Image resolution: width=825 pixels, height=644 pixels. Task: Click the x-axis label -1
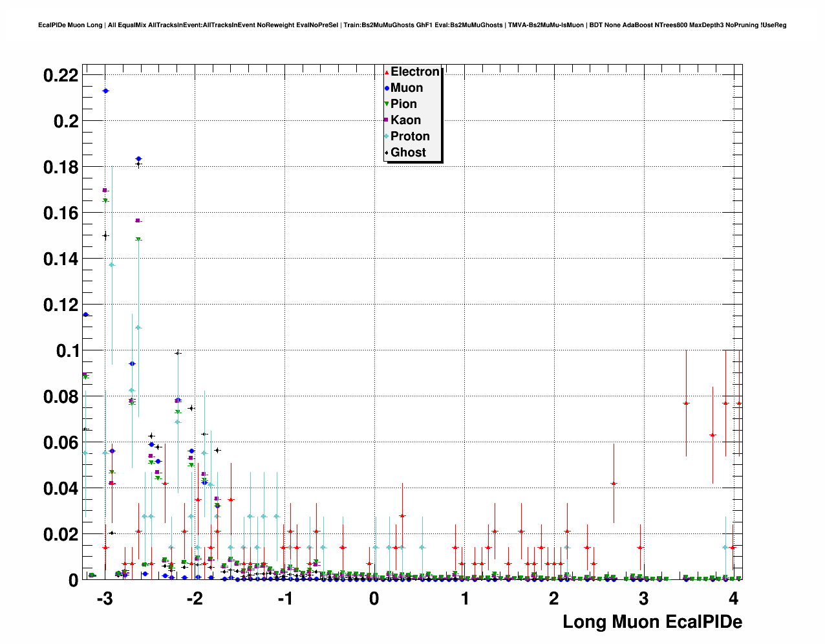284,599
